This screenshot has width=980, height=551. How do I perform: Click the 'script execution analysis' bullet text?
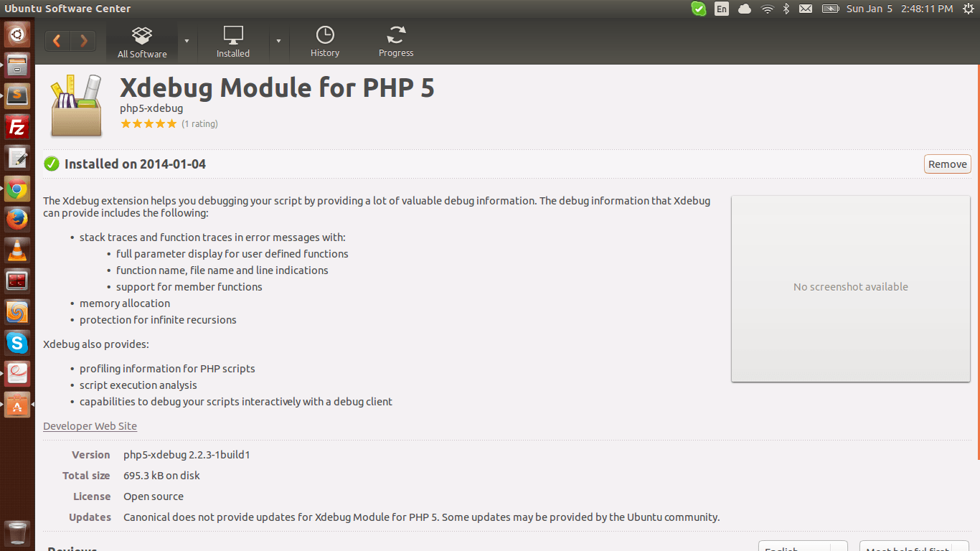[138, 385]
